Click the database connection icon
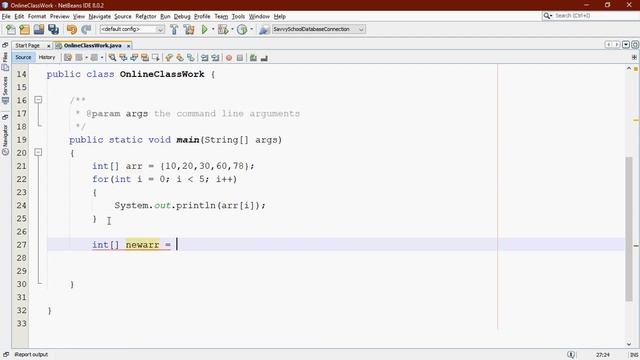This screenshot has width=640, height=360. [x=264, y=29]
